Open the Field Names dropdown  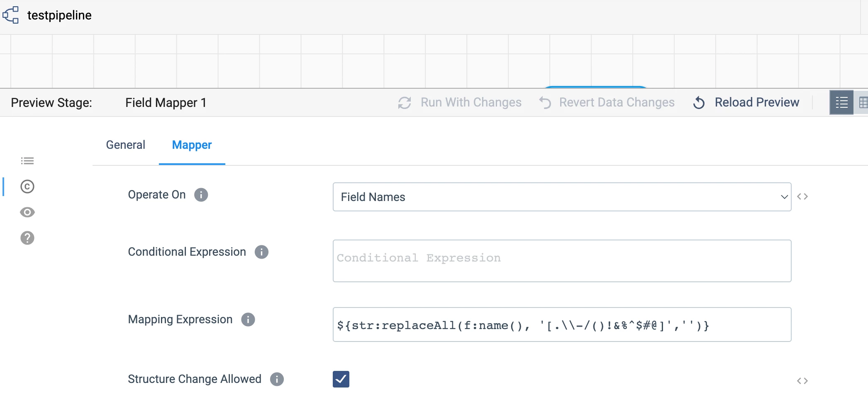click(x=562, y=197)
